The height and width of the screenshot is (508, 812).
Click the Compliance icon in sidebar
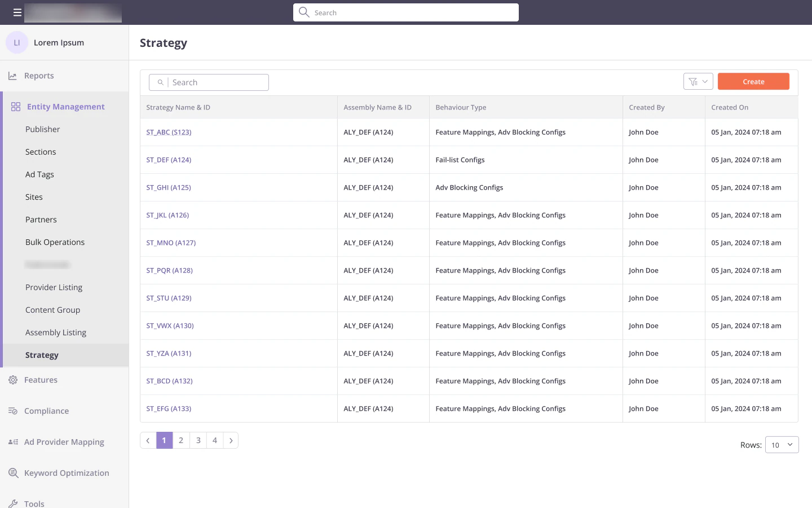click(x=13, y=411)
